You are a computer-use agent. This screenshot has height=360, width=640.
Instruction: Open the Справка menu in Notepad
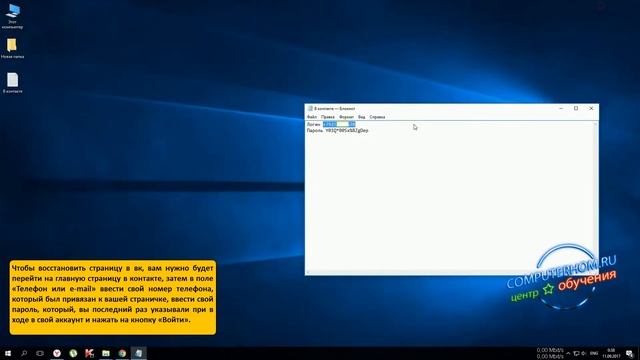point(377,117)
